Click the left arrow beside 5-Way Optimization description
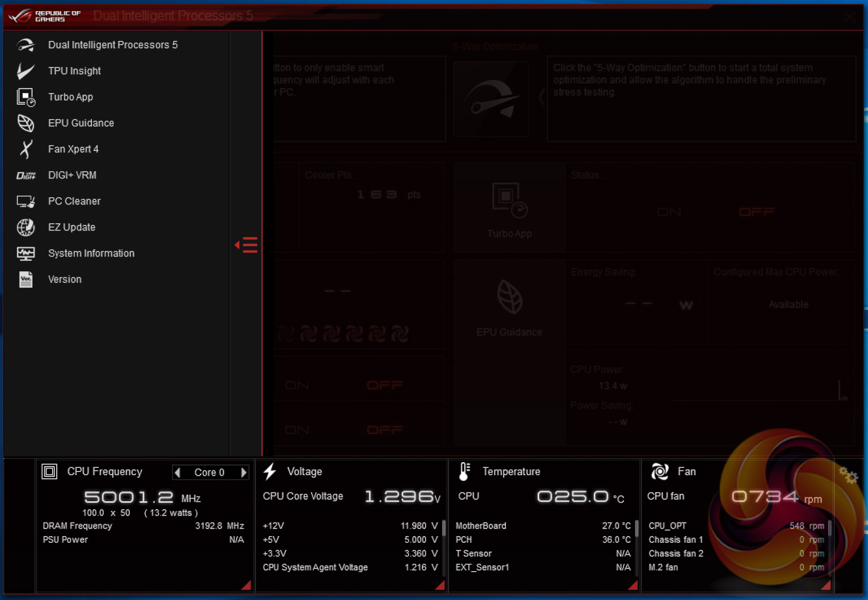868x600 pixels. pos(540,98)
